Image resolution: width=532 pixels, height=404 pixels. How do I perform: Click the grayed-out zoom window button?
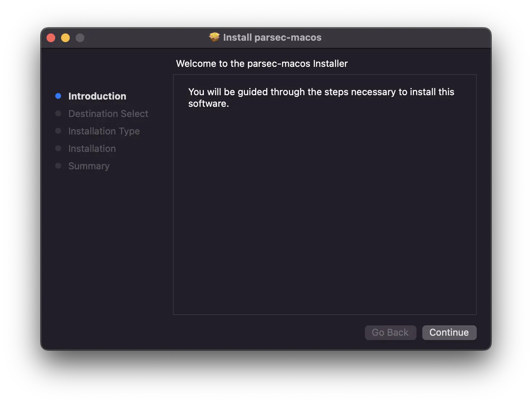pyautogui.click(x=80, y=38)
